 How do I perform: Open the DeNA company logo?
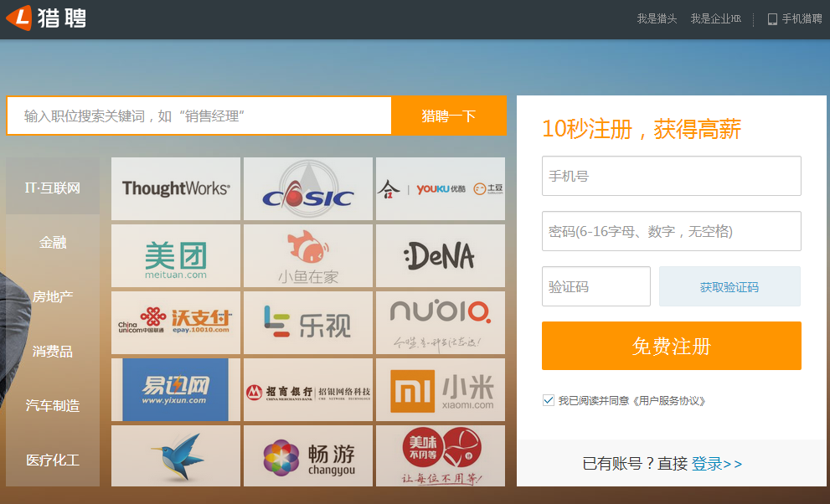pyautogui.click(x=441, y=255)
